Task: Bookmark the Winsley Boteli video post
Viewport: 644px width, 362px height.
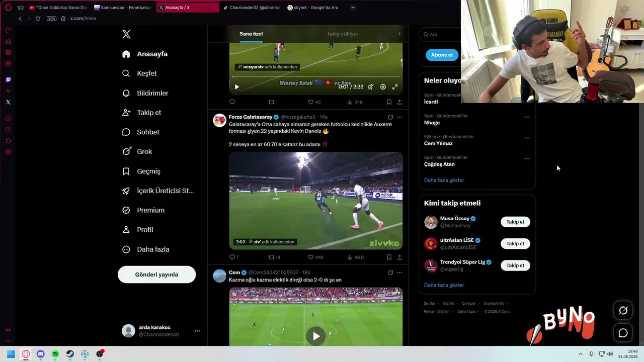Action: pos(389,102)
